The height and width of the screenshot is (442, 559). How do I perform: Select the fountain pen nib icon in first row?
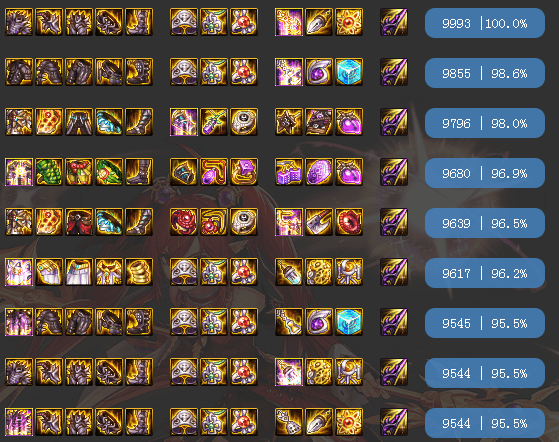pos(319,22)
